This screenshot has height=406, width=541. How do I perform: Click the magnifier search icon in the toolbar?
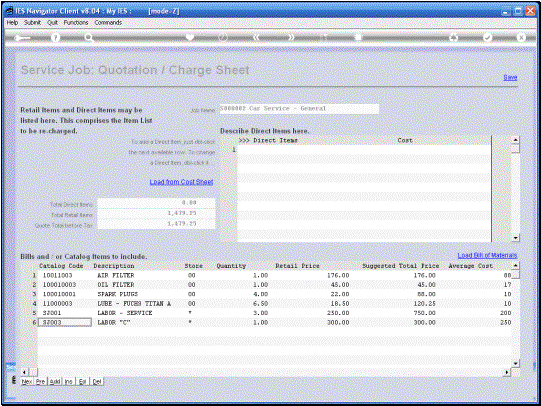tap(89, 38)
